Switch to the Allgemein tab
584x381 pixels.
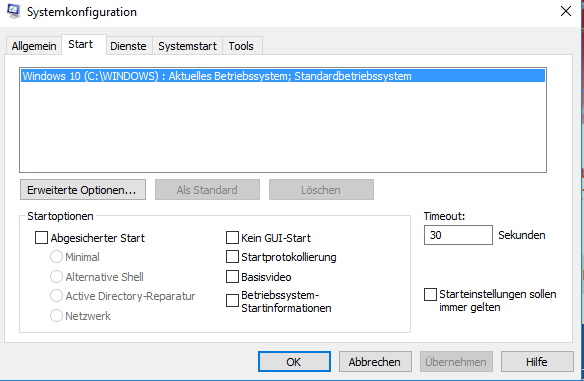point(34,46)
